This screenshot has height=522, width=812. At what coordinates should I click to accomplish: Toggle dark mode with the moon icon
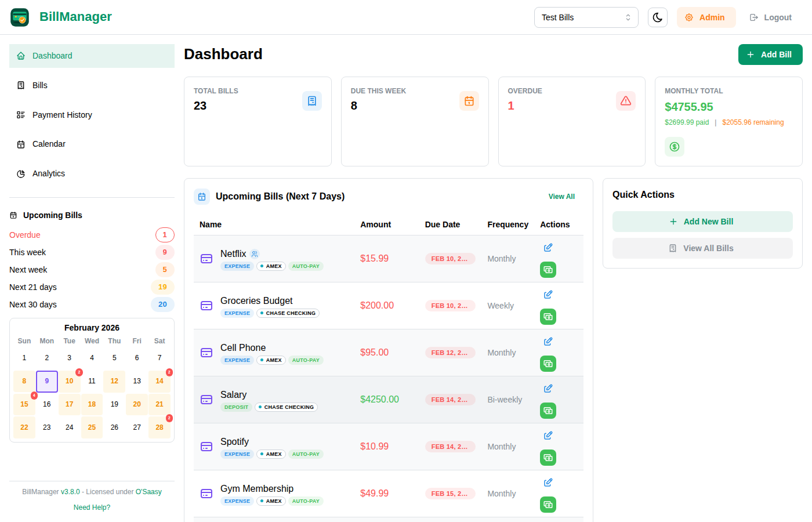tap(657, 17)
